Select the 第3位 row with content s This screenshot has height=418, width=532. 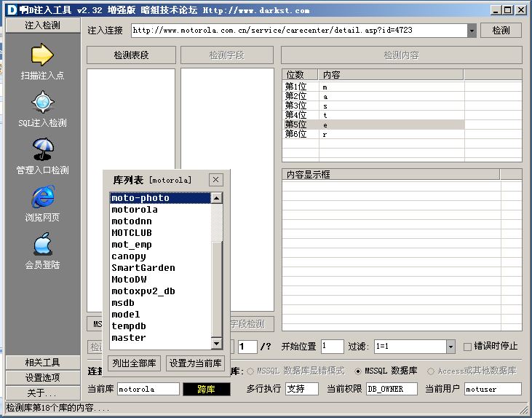coord(373,106)
